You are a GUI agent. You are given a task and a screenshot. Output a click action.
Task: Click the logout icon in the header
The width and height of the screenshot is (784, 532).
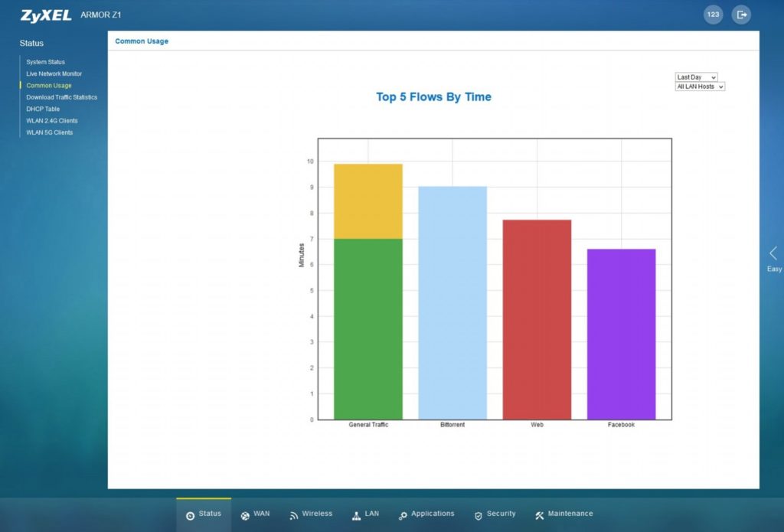click(x=740, y=15)
